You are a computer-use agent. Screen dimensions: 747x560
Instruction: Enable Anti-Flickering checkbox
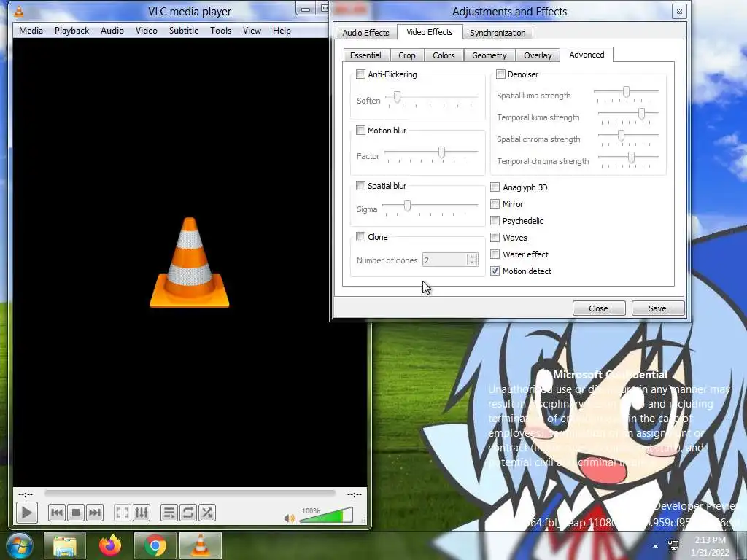[x=360, y=74]
